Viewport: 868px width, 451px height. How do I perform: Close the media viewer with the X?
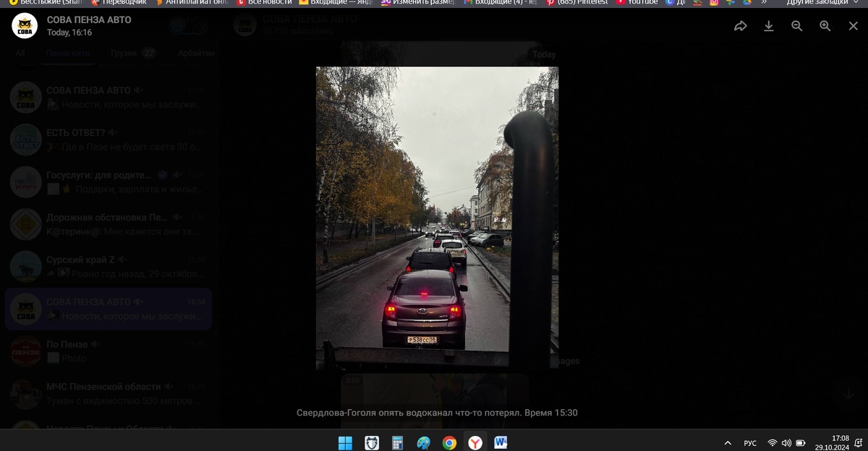point(853,26)
